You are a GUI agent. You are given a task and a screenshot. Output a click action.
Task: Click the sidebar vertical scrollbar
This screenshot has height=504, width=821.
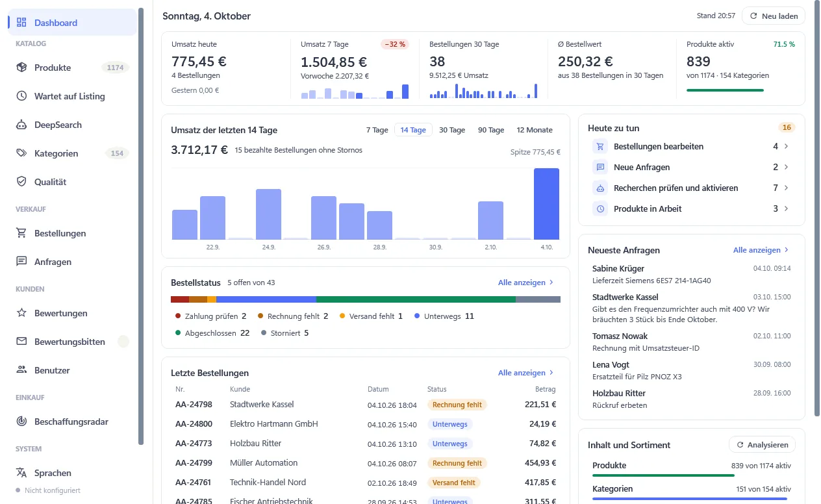[x=141, y=227]
